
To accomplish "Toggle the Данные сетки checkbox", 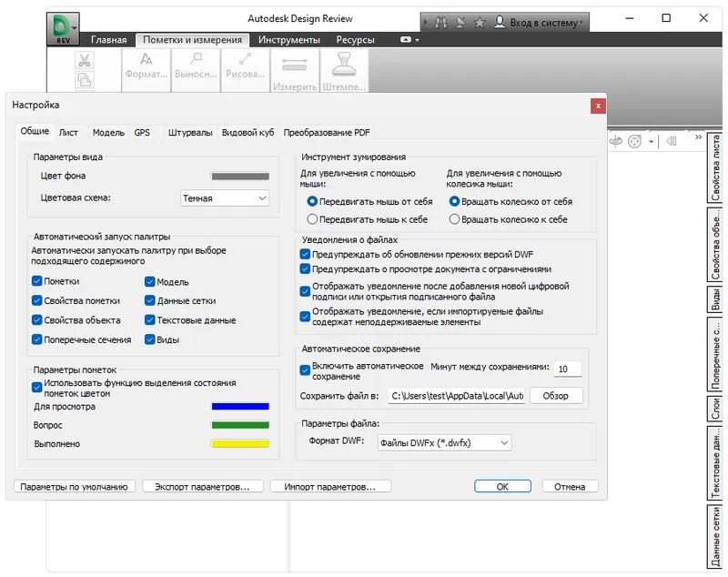I will (x=149, y=300).
